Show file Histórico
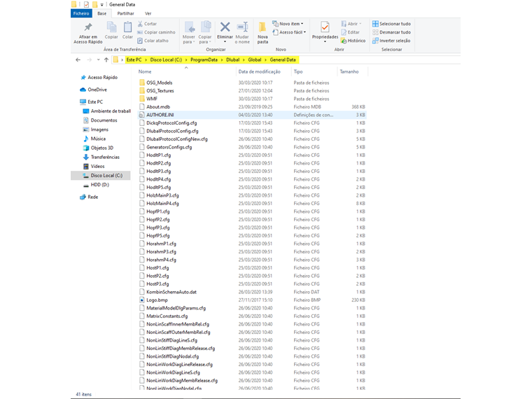Image resolution: width=532 pixels, height=399 pixels. click(353, 41)
